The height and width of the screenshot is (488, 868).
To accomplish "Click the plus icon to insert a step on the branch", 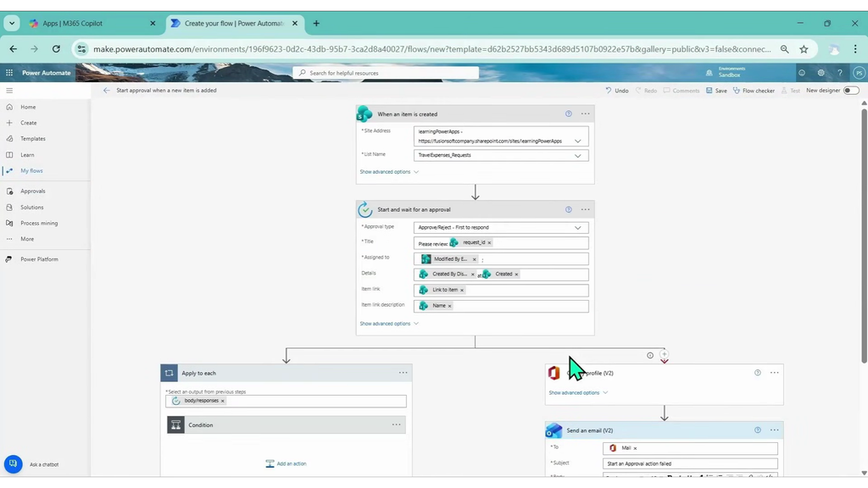I will coord(664,354).
